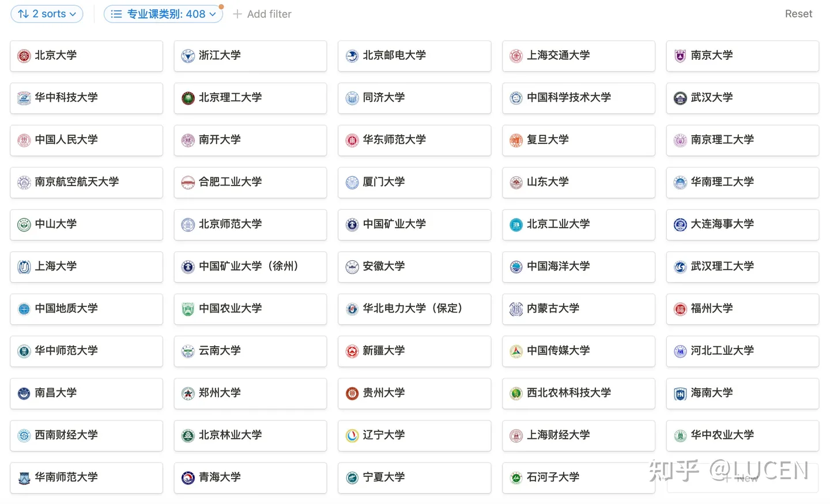Open the 内蒙古大学 card
830x504 pixels.
coord(579,309)
